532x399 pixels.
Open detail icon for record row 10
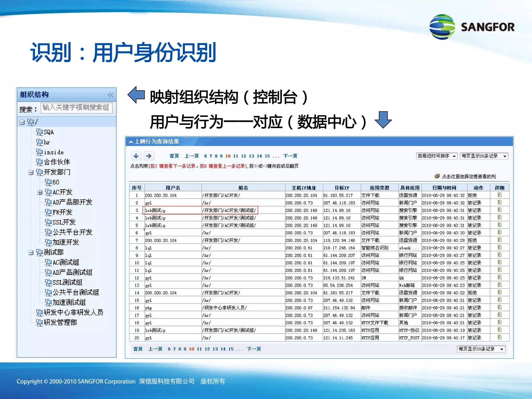click(499, 262)
